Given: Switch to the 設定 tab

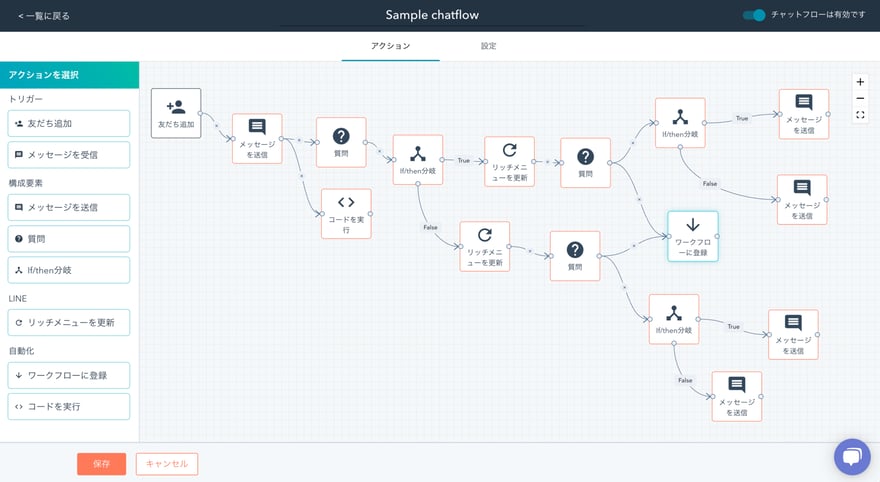Looking at the screenshot, I should tap(488, 46).
